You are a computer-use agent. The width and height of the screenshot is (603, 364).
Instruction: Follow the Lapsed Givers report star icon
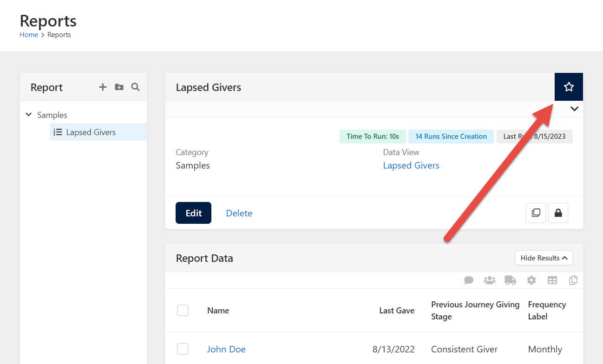pyautogui.click(x=569, y=87)
